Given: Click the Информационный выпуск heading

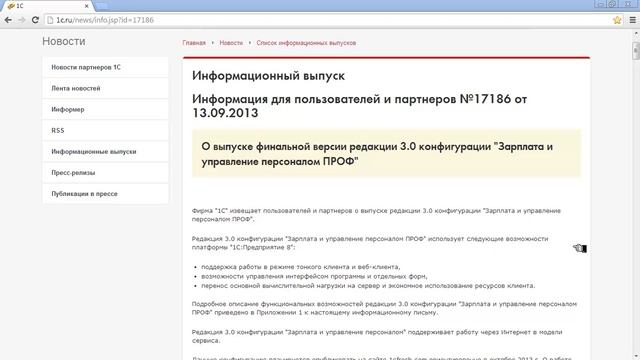Looking at the screenshot, I should 268,76.
